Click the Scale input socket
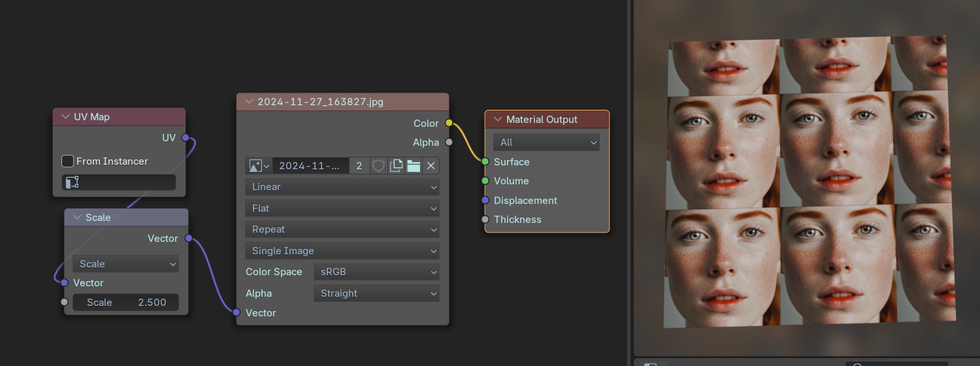The image size is (980, 366). pyautogui.click(x=64, y=302)
